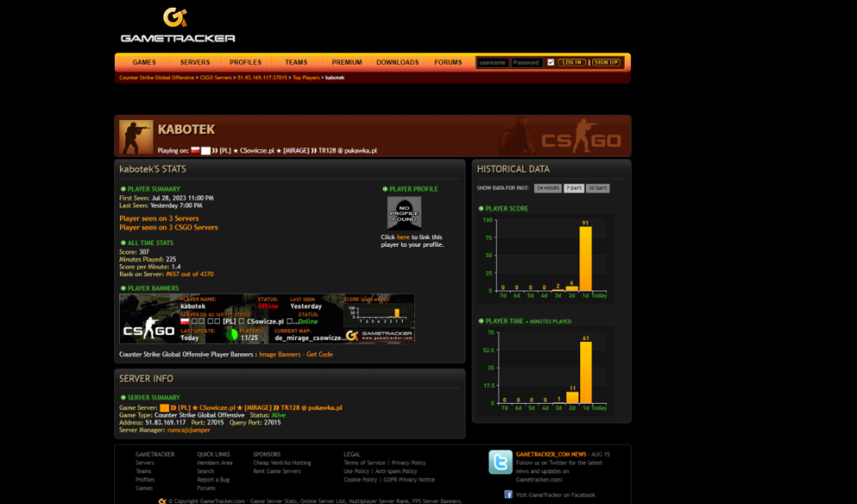Screen dimensions: 857x504
Task: Click the 'Get Code' link
Action: pyautogui.click(x=320, y=354)
